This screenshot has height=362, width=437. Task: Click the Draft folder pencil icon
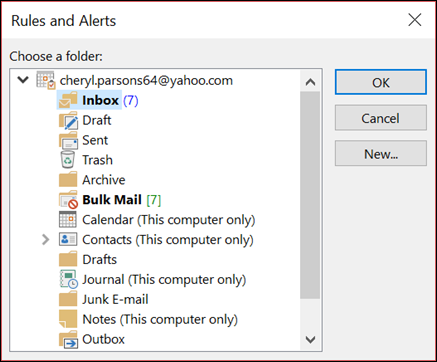68,120
